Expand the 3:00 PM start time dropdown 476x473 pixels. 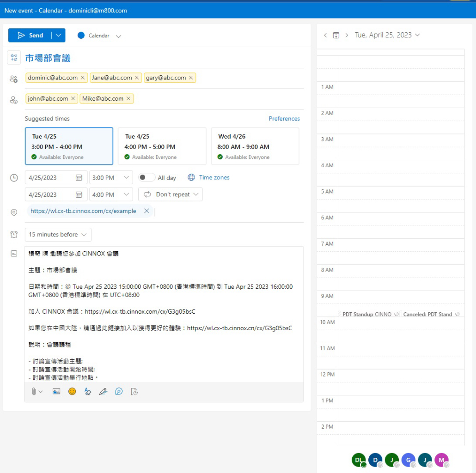126,177
